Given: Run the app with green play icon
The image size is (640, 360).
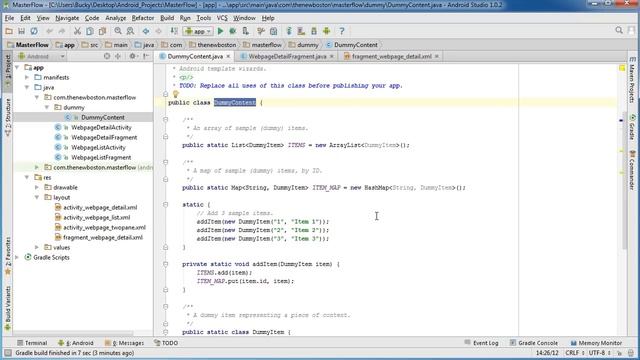Looking at the screenshot, I should click(x=220, y=31).
